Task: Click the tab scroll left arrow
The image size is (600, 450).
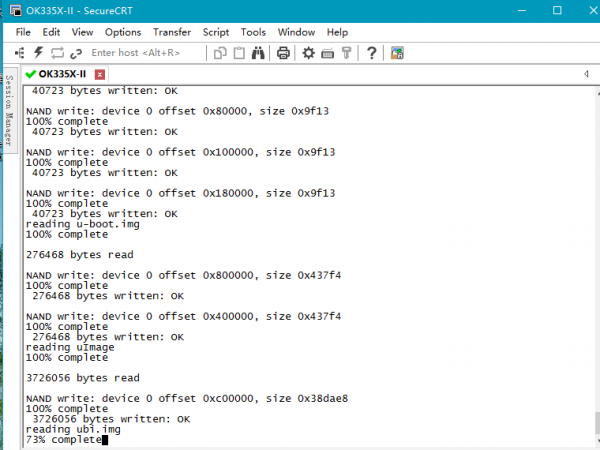Action: (582, 74)
